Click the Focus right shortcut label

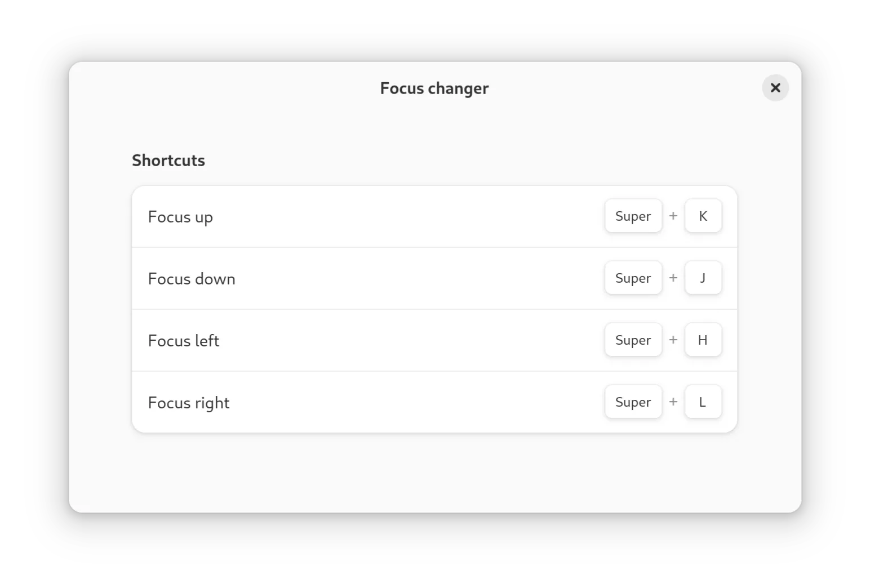tap(188, 403)
